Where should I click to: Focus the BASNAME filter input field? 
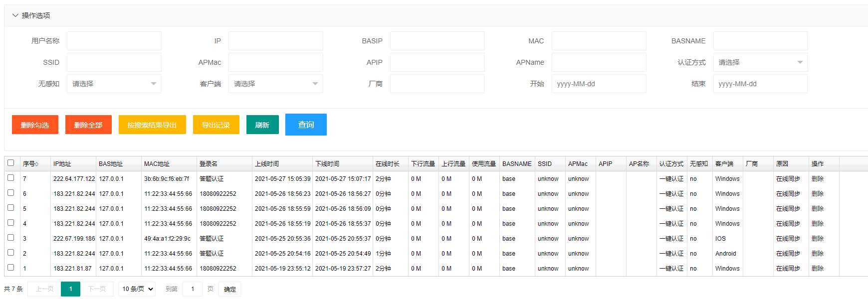(760, 41)
